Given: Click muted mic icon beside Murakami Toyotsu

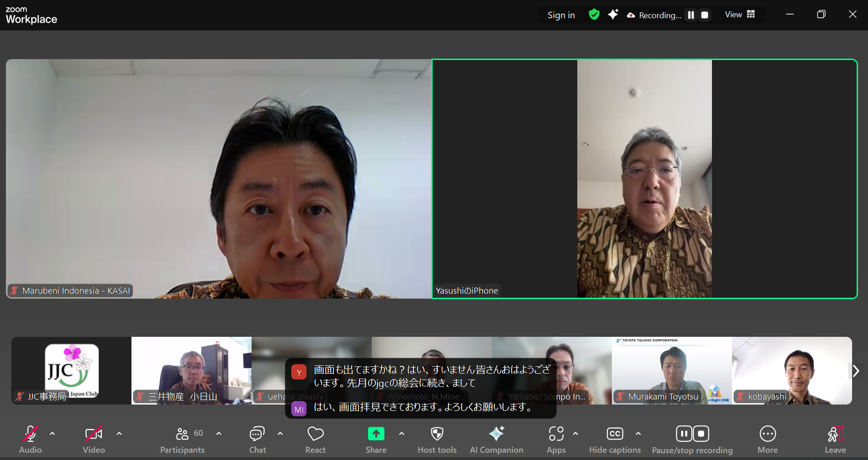Looking at the screenshot, I should click(620, 397).
